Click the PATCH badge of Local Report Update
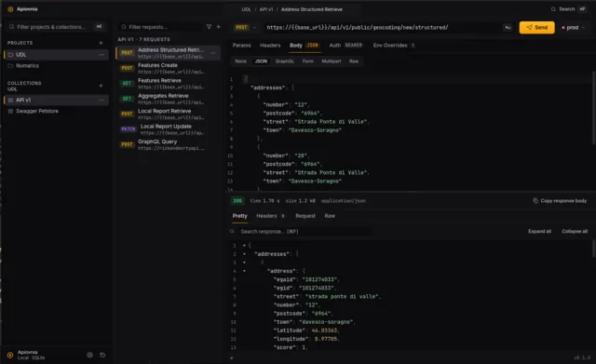The height and width of the screenshot is (364, 596). click(129, 129)
